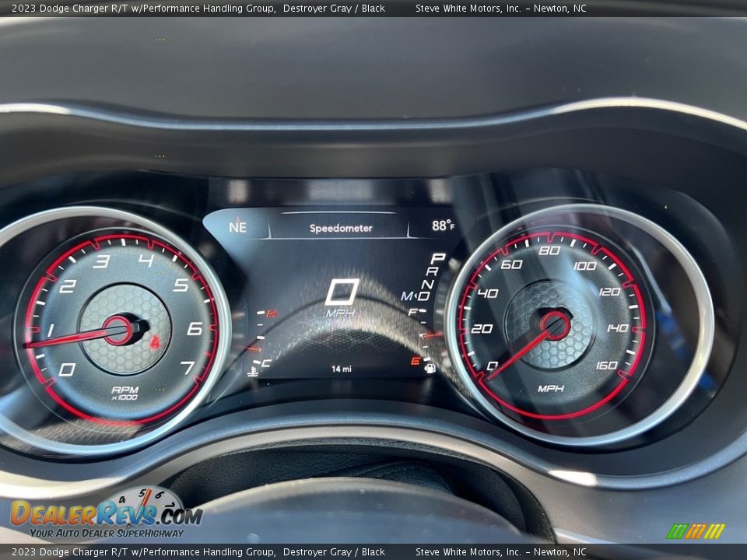
Task: Click the MPH label on speedometer dial
Action: click(x=551, y=389)
